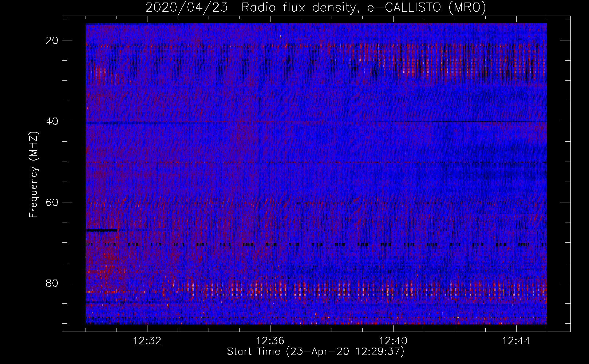The image size is (589, 364).
Task: Click the "Start Time (23-Apr-20 12:29:37)" label
Action: coord(316,352)
